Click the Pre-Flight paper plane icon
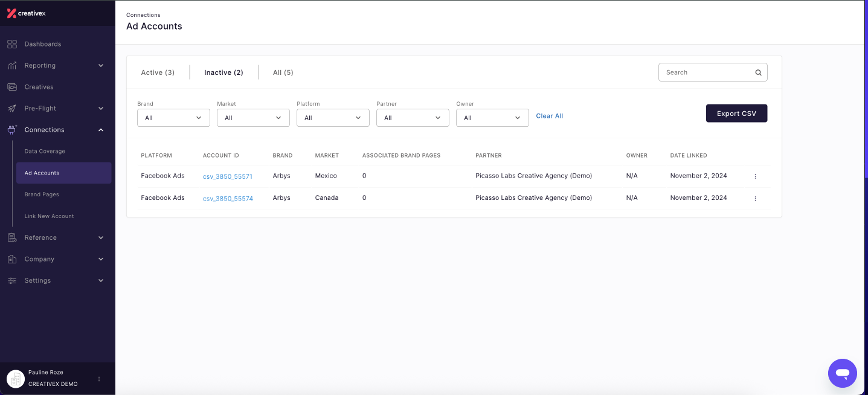The height and width of the screenshot is (395, 868). coord(11,108)
